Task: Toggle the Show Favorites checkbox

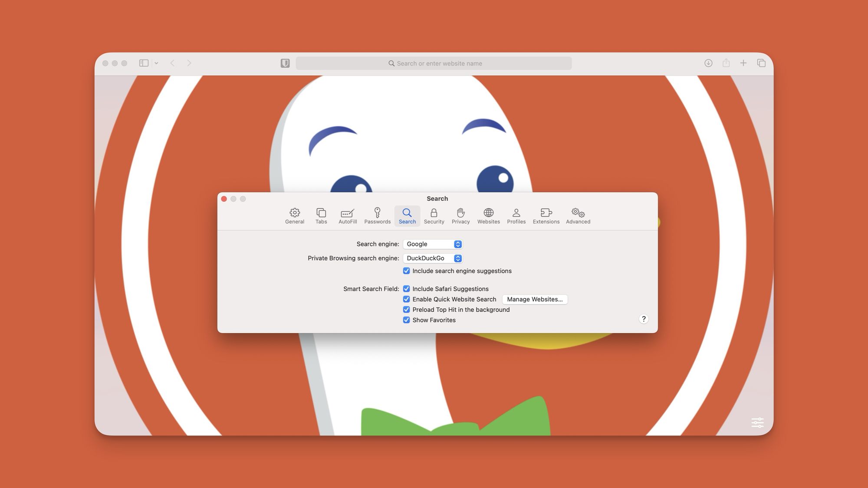Action: click(406, 320)
